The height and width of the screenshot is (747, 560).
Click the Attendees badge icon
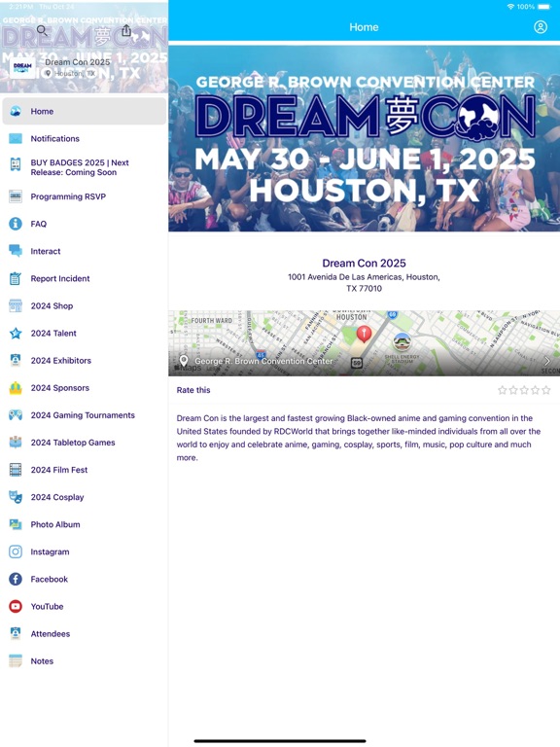(16, 633)
